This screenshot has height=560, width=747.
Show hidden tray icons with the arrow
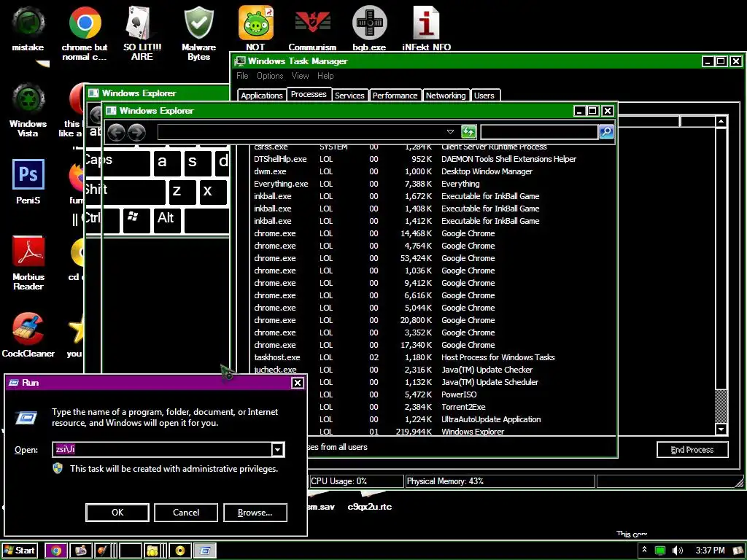645,550
